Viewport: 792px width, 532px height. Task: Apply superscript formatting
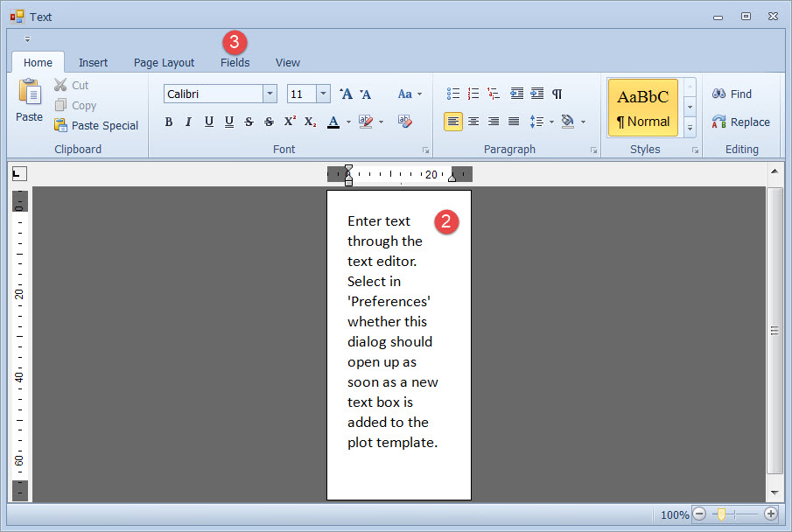coord(290,122)
